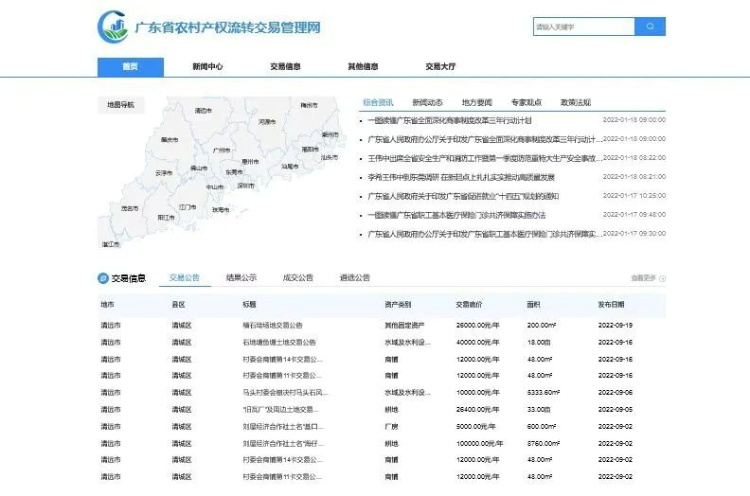Switch to the 成交公告 announcements tab

[x=298, y=277]
